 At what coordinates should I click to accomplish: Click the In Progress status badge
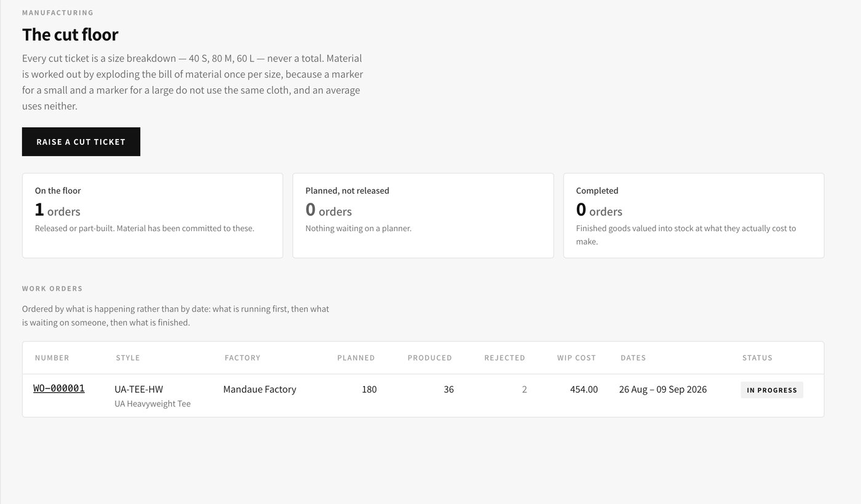(x=772, y=390)
